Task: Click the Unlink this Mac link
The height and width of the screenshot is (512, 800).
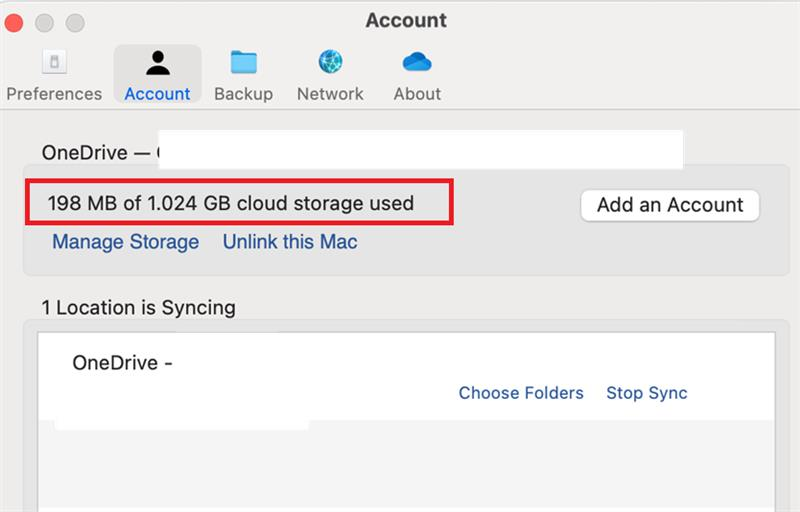Action: coord(290,242)
